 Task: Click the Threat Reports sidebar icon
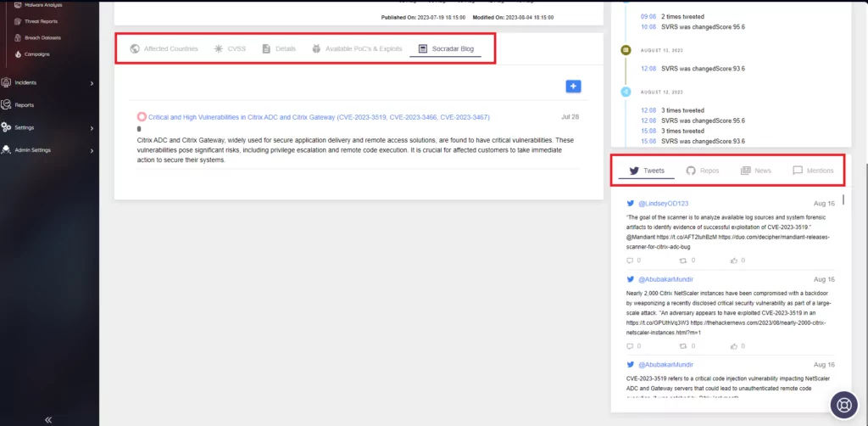18,21
